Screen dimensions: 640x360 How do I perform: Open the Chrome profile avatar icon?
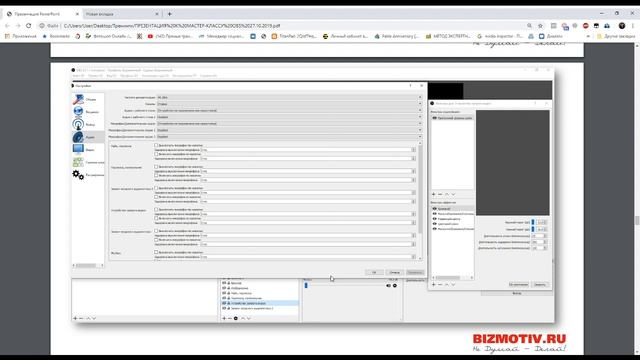(622, 26)
